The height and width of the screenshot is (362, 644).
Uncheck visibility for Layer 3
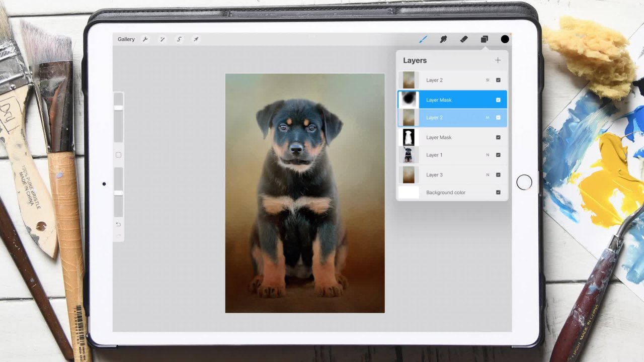pyautogui.click(x=498, y=175)
